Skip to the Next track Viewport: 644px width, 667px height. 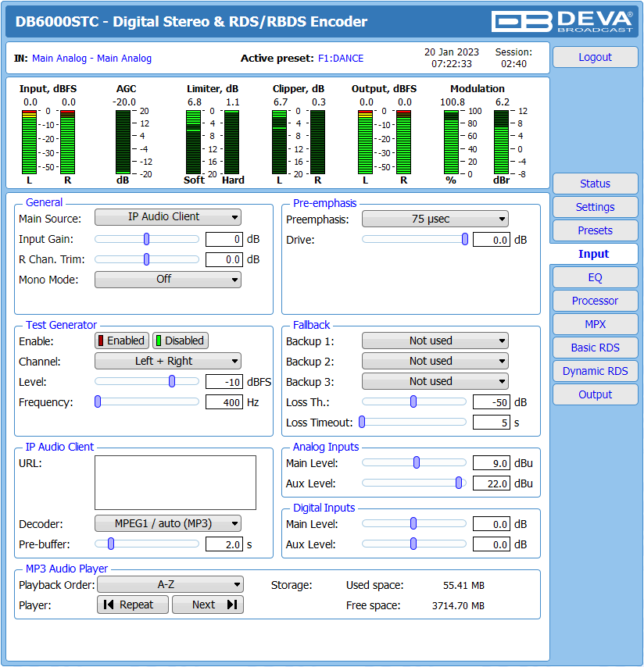208,605
